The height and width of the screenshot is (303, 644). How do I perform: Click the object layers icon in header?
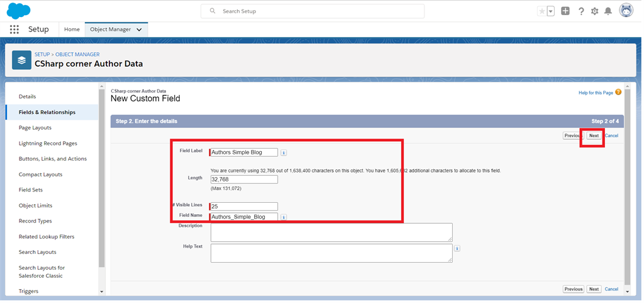22,60
